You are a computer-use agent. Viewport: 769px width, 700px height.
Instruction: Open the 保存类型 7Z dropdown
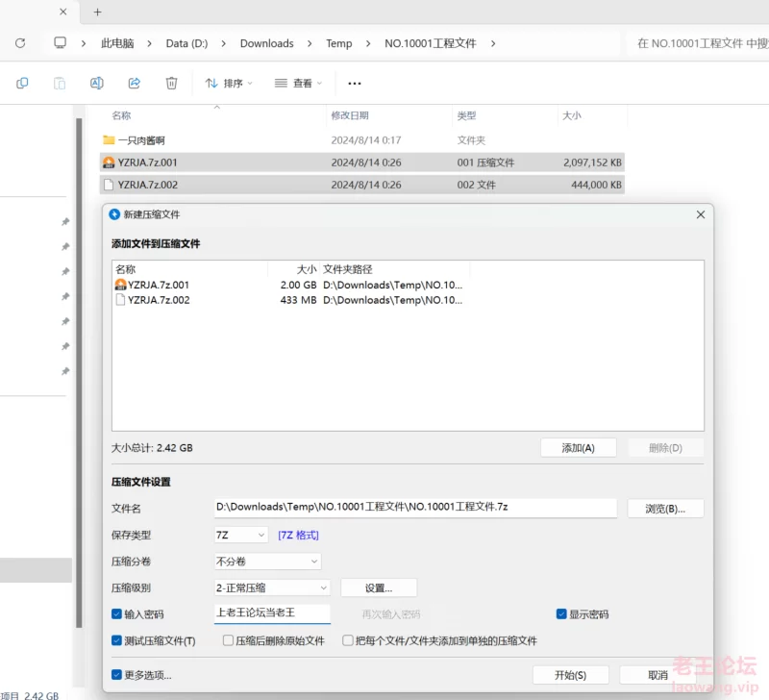coord(241,535)
